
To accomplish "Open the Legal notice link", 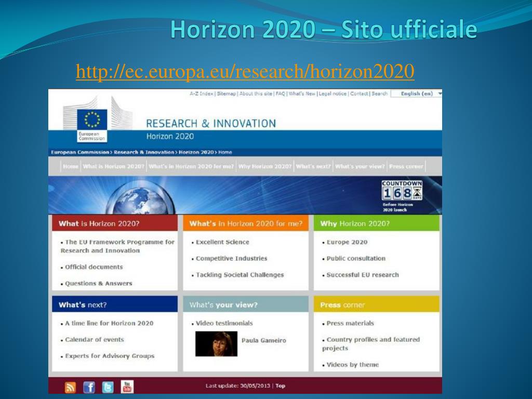I will (332, 94).
